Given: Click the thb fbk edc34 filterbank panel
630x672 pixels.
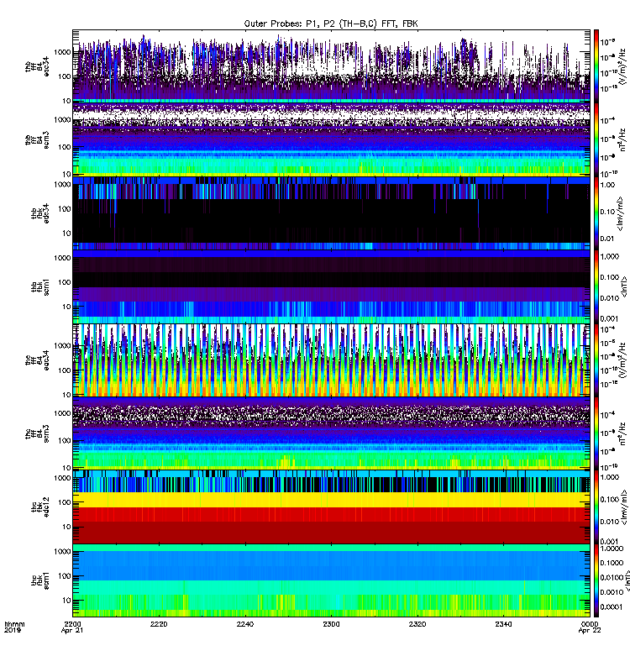Looking at the screenshot, I should coord(331,213).
